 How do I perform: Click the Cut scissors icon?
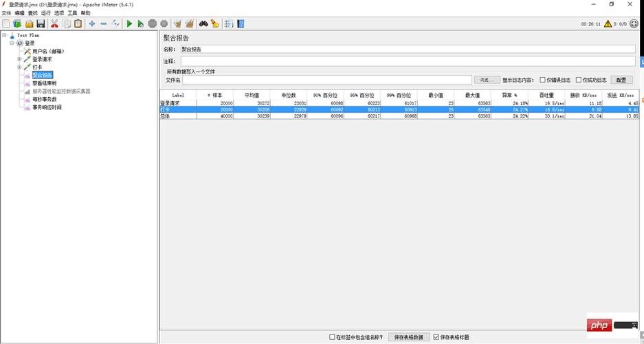pos(54,24)
